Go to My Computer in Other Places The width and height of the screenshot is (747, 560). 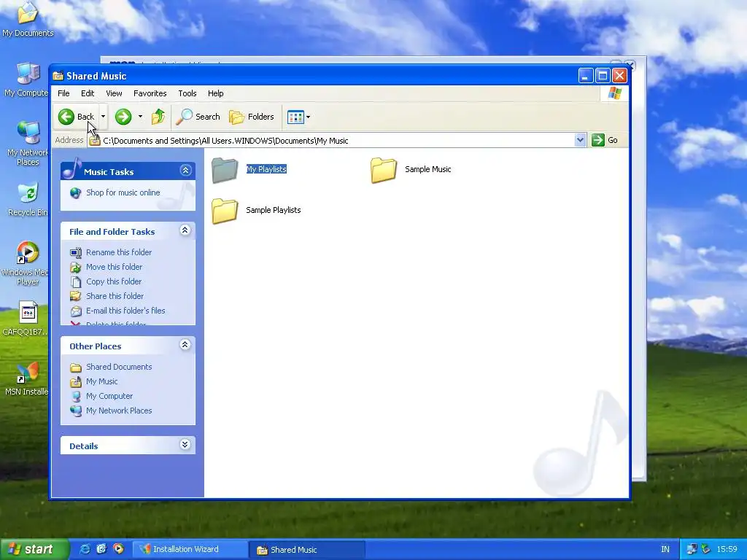[109, 396]
